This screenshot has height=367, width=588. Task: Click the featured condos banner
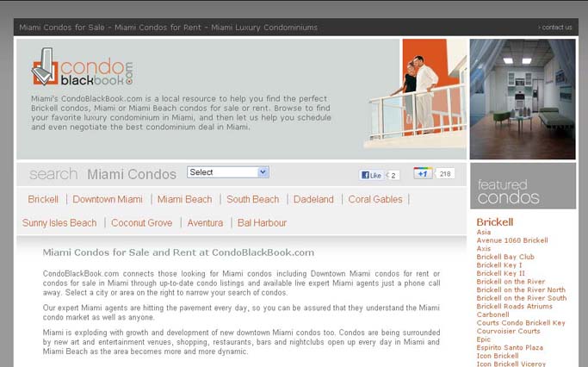coord(523,186)
